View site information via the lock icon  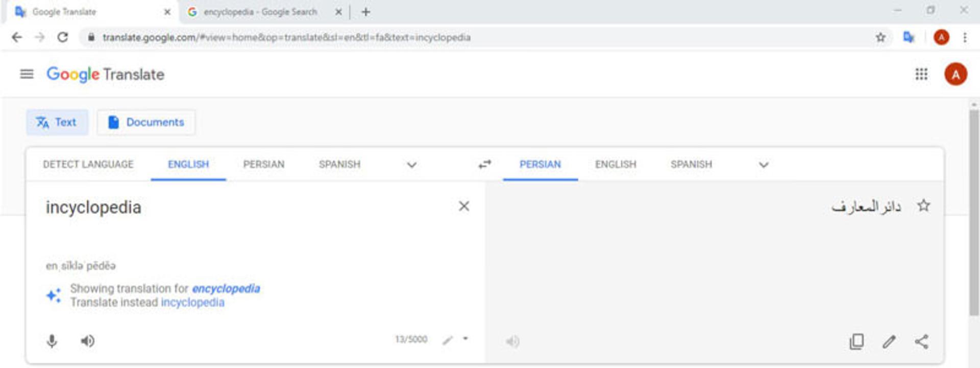pos(91,37)
